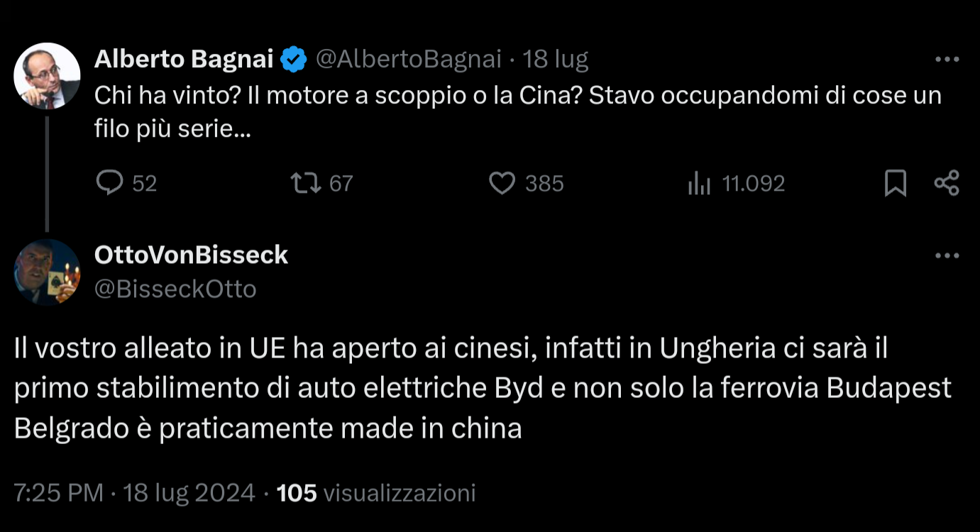Bookmark Alberto Bagnai's tweet

[x=896, y=184]
